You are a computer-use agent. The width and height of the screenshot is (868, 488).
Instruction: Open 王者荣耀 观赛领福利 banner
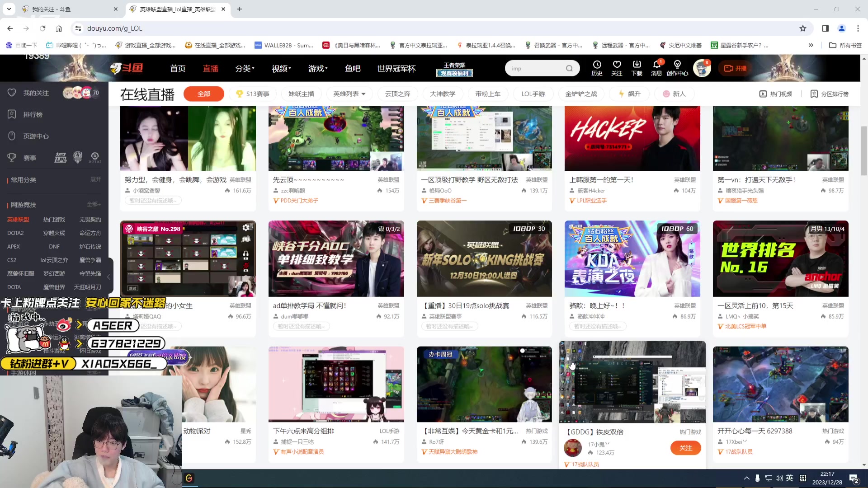tap(454, 69)
